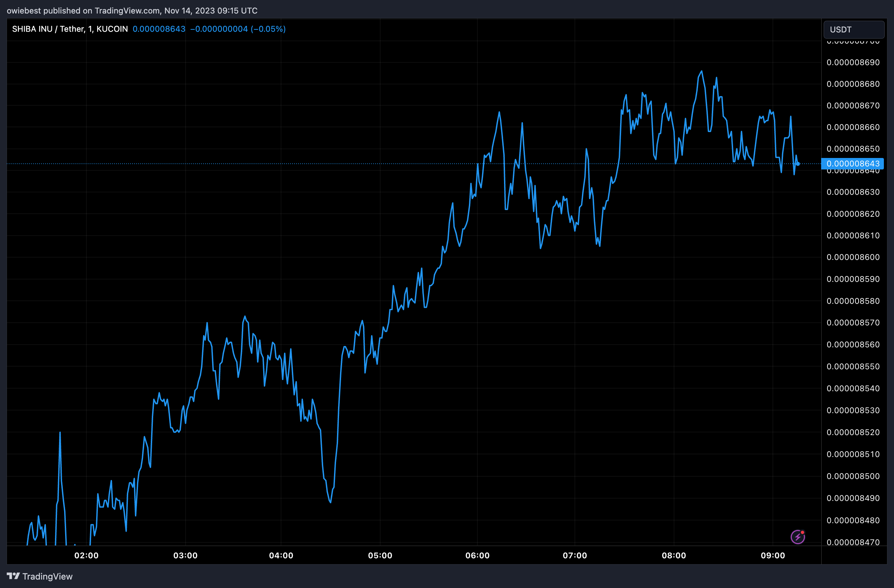894x588 pixels.
Task: Click the blue last-price dot on the line
Action: 798,164
